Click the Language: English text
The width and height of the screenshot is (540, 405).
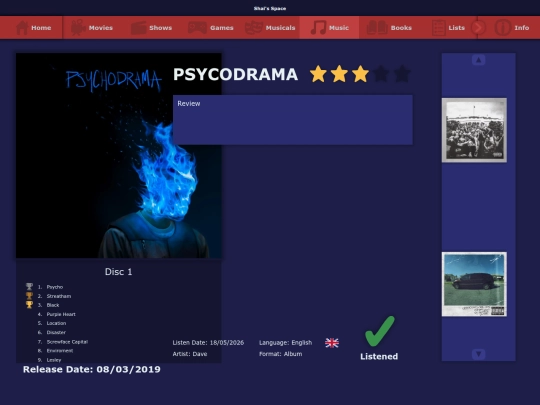tap(285, 343)
